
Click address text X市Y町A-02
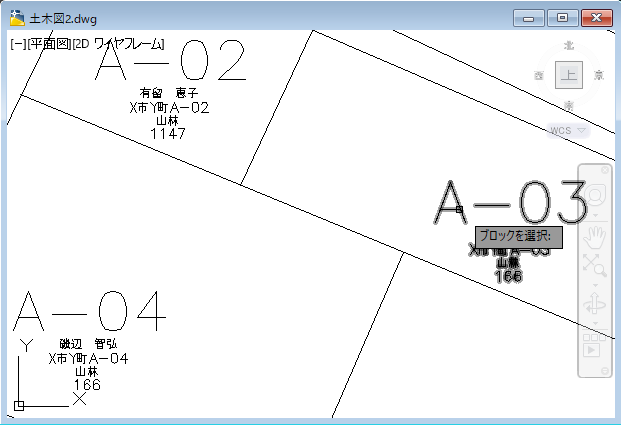click(x=169, y=108)
